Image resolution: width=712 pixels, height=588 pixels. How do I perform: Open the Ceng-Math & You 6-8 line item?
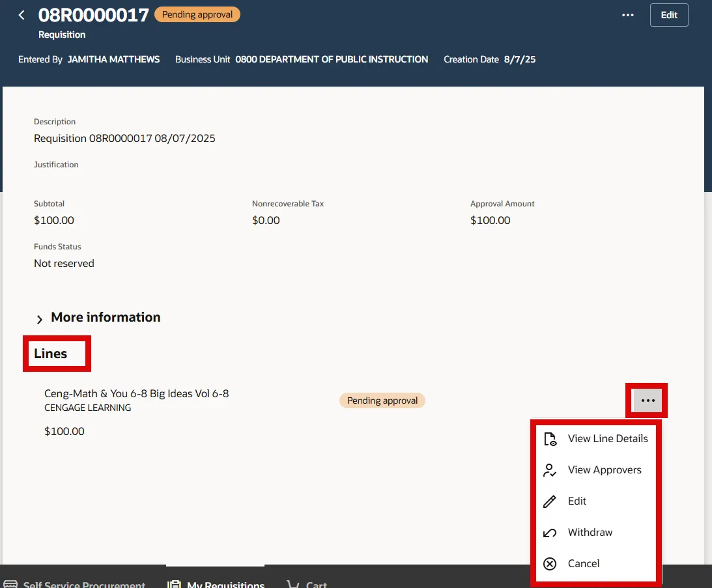pos(136,394)
